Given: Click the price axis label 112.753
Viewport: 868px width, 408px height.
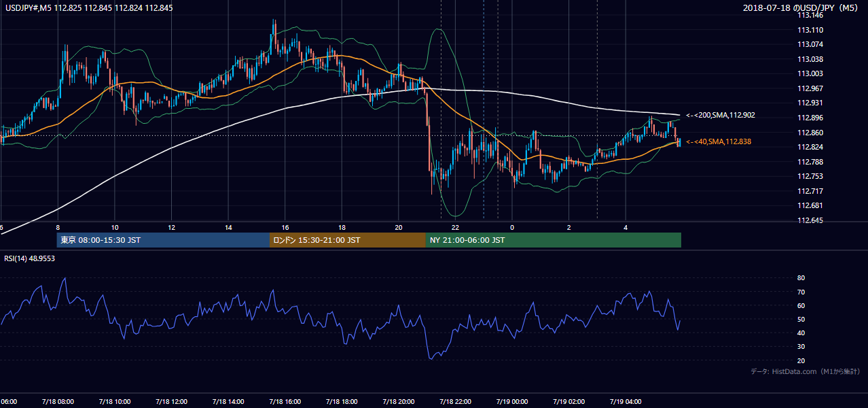Looking at the screenshot, I should (810, 176).
